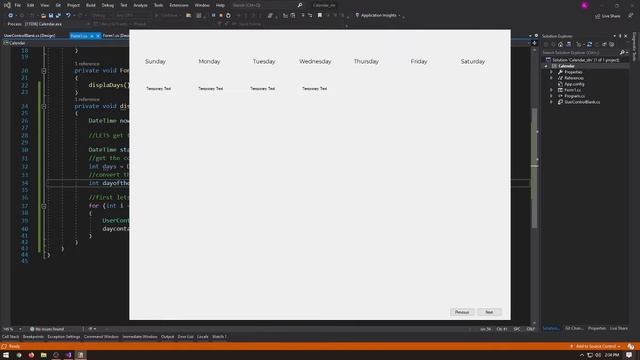Click the Wednesday header in Calendar form
The height and width of the screenshot is (360, 640).
click(x=315, y=62)
